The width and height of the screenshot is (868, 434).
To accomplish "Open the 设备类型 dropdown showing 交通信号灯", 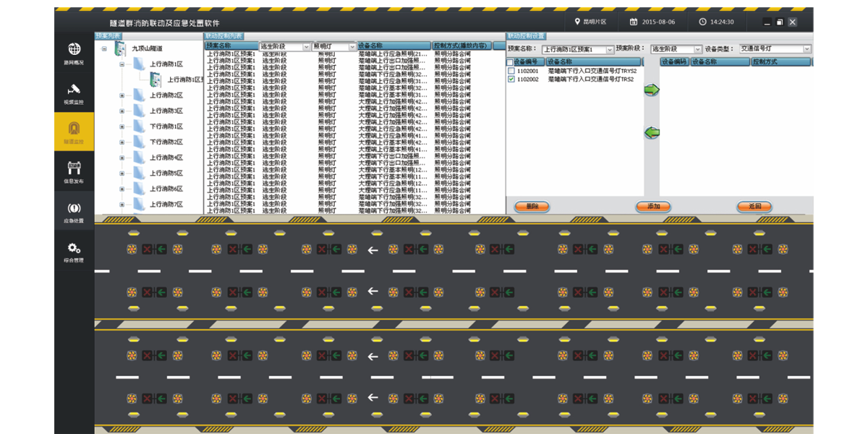I will click(807, 49).
